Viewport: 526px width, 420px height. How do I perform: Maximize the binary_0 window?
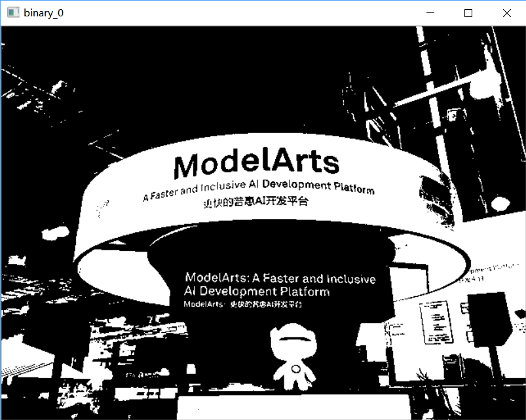[x=468, y=12]
